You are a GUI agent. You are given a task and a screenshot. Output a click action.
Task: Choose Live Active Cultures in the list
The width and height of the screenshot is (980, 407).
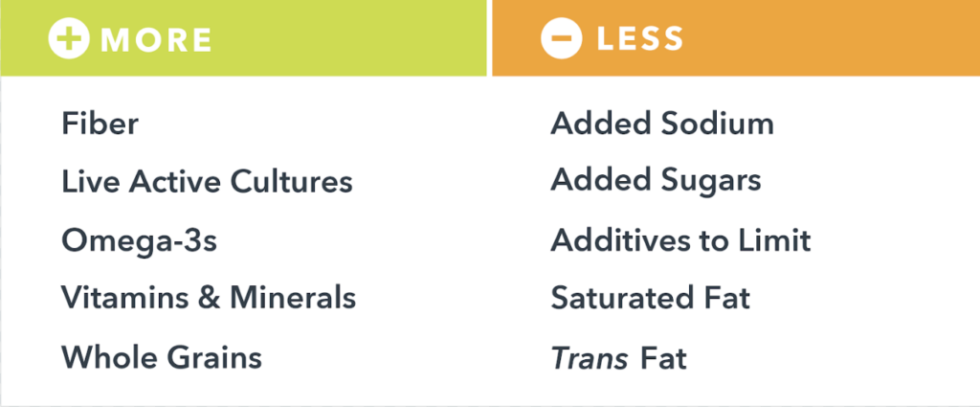(207, 181)
